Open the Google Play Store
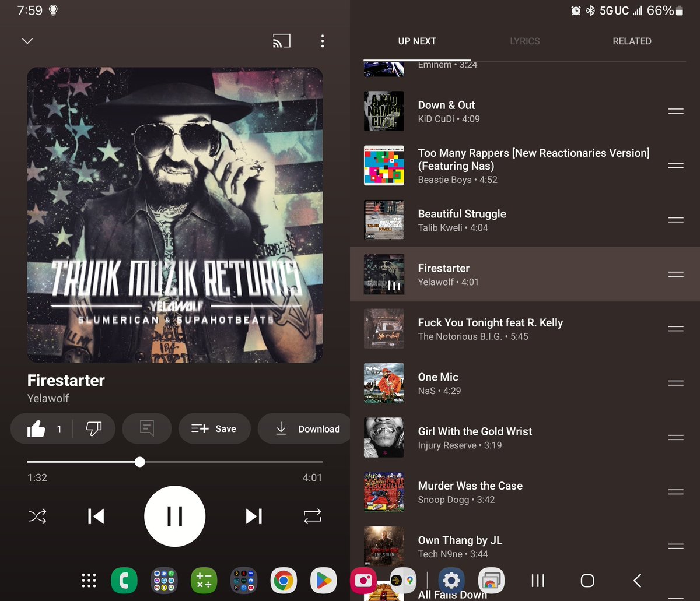 [x=323, y=581]
